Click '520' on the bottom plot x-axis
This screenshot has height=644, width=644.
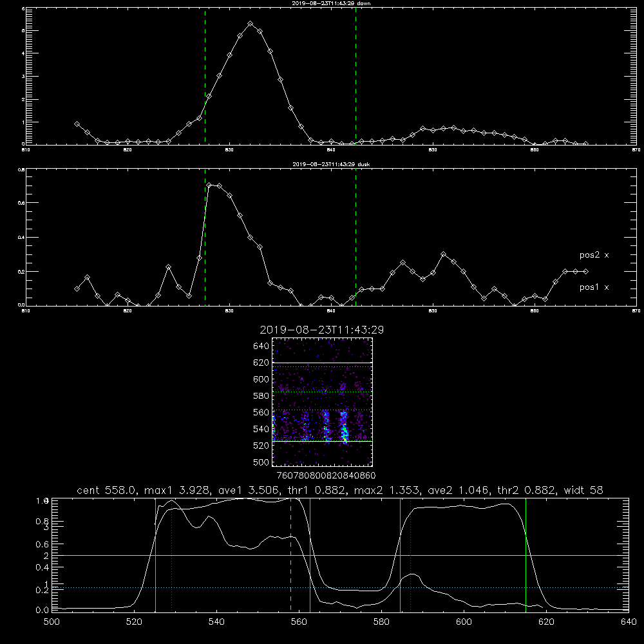[135, 622]
